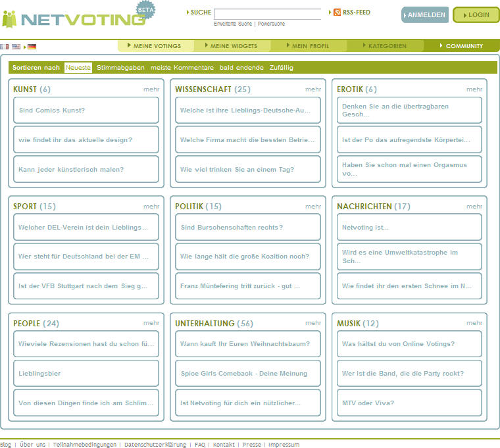
Task: Open Erweiterte Suche
Action: pyautogui.click(x=233, y=24)
